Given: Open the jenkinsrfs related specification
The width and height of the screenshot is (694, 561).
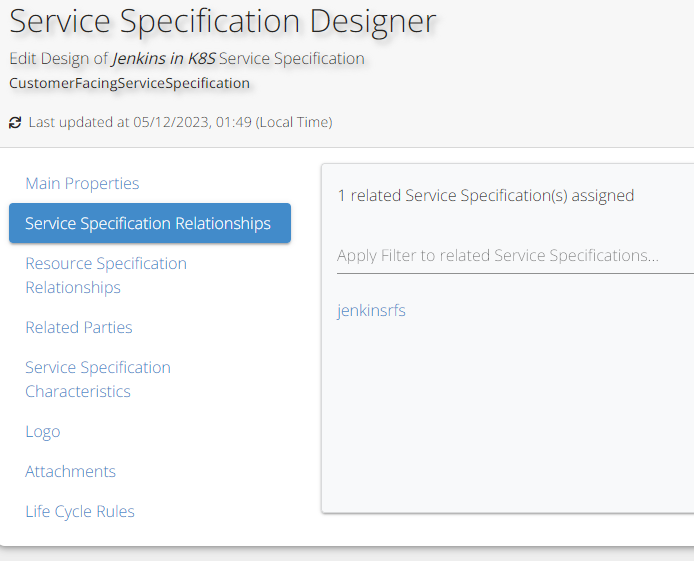Looking at the screenshot, I should click(372, 311).
